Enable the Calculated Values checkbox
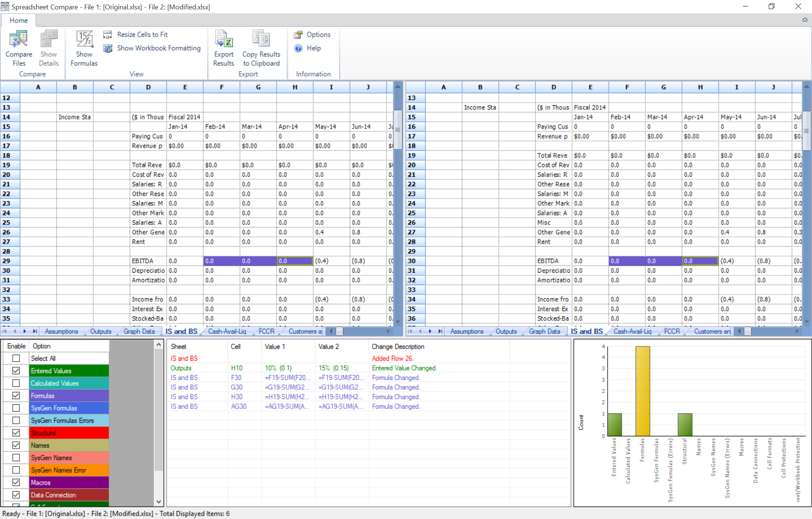Screen dimensions: 812x519 click(x=15, y=384)
